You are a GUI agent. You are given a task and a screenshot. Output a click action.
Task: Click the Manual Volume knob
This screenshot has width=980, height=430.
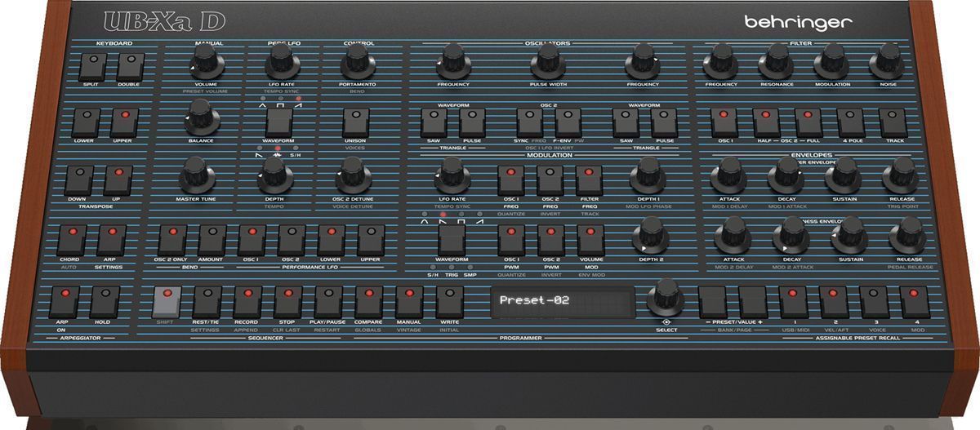pos(206,61)
